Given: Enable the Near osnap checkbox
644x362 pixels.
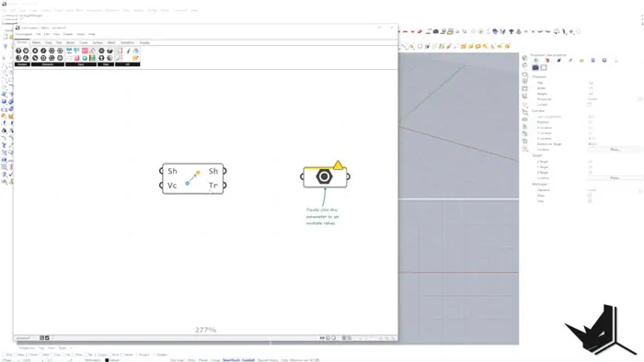Looking at the screenshot, I should tap(16, 355).
